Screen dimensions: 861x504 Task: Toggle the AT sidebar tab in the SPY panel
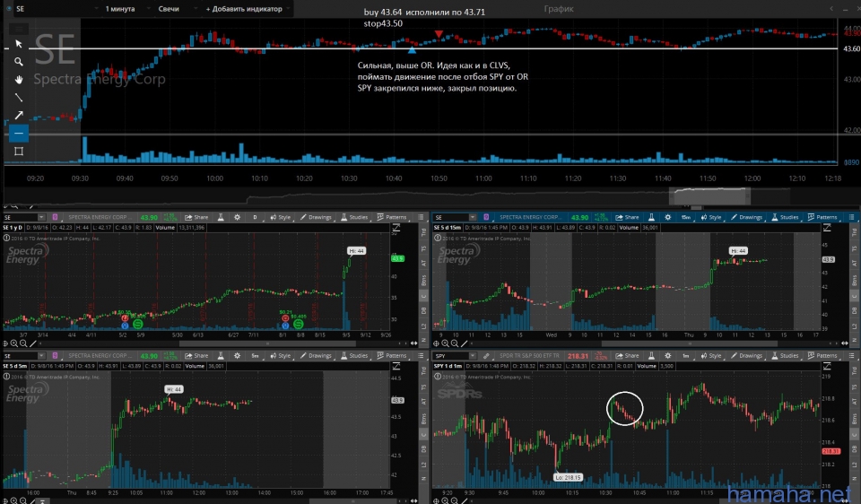(x=855, y=402)
